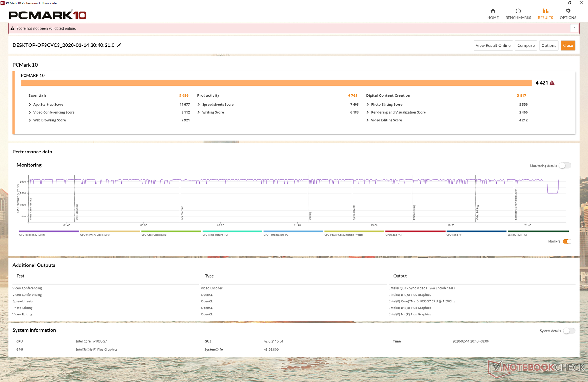
Task: Click the SystemInfo version v5.26.809
Action: coord(271,350)
